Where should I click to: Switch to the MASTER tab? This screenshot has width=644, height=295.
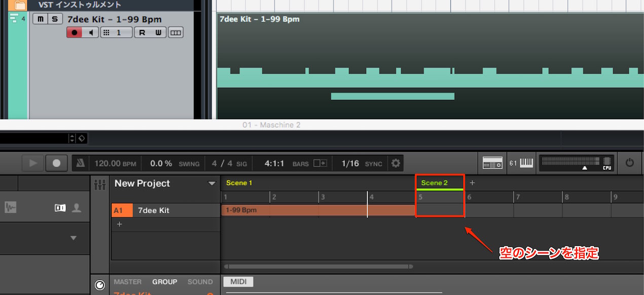[128, 282]
